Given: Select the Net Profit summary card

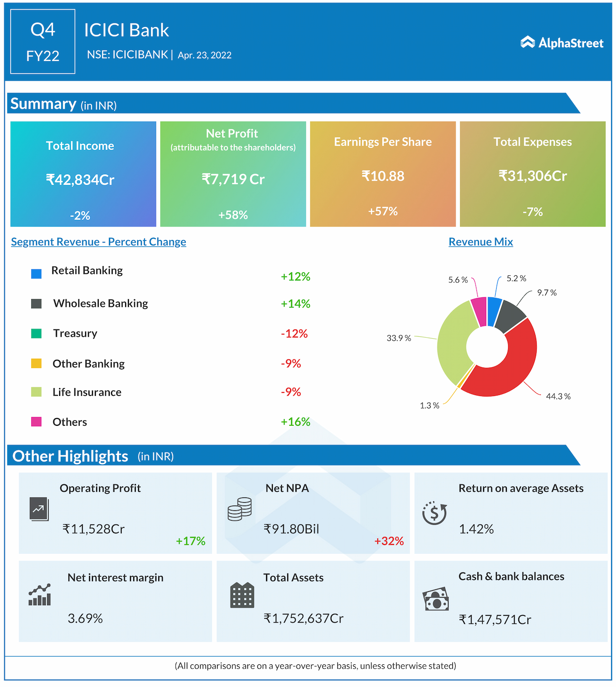Looking at the screenshot, I should point(233,174).
